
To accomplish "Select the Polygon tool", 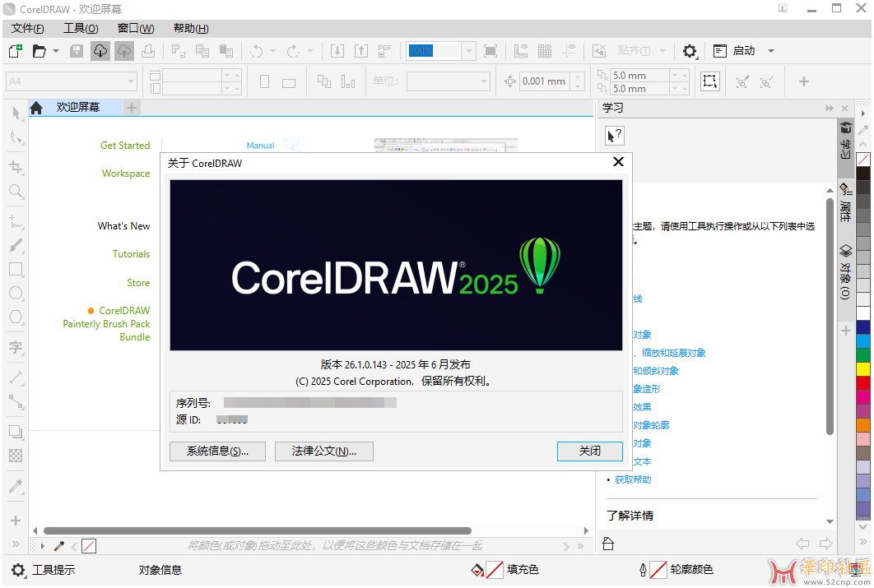I will [16, 317].
